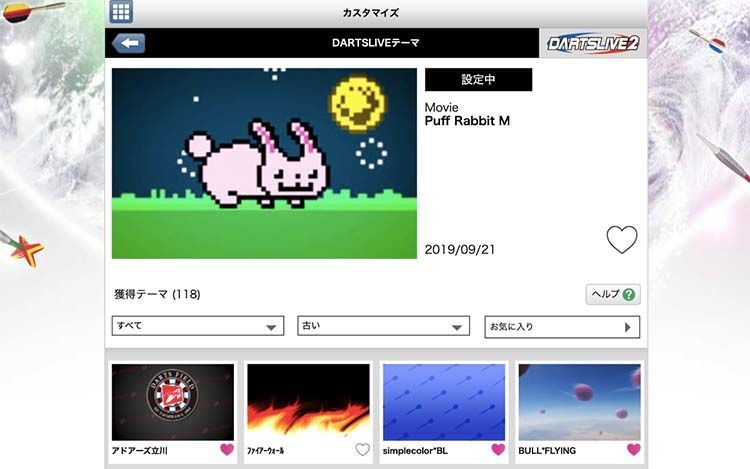Unfavorite BULL*FLYING with its pink heart
The width and height of the screenshot is (750, 469).
pos(634,449)
